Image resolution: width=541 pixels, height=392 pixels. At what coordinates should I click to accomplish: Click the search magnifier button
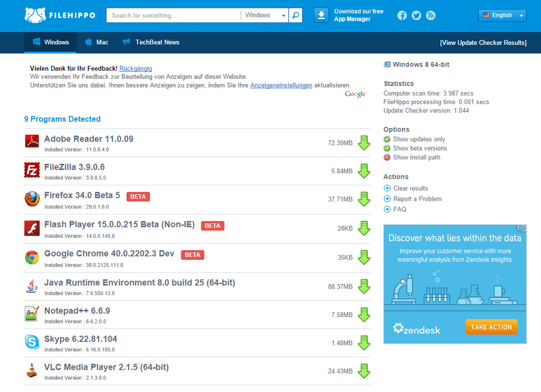296,15
